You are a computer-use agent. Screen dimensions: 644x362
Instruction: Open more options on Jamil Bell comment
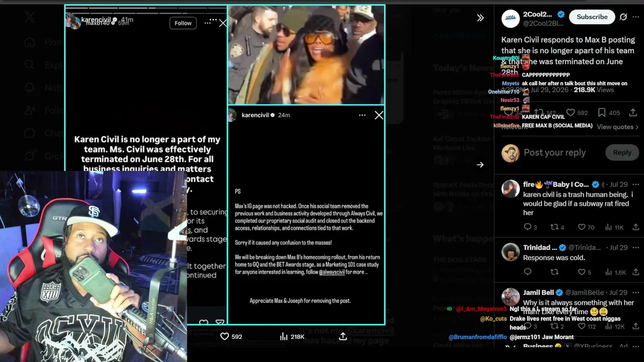click(x=636, y=293)
